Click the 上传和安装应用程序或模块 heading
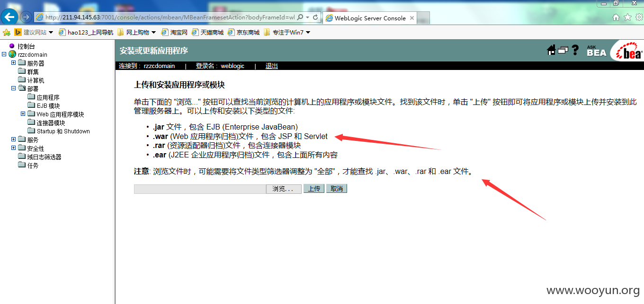Image resolution: width=644 pixels, height=304 pixels. pos(179,85)
